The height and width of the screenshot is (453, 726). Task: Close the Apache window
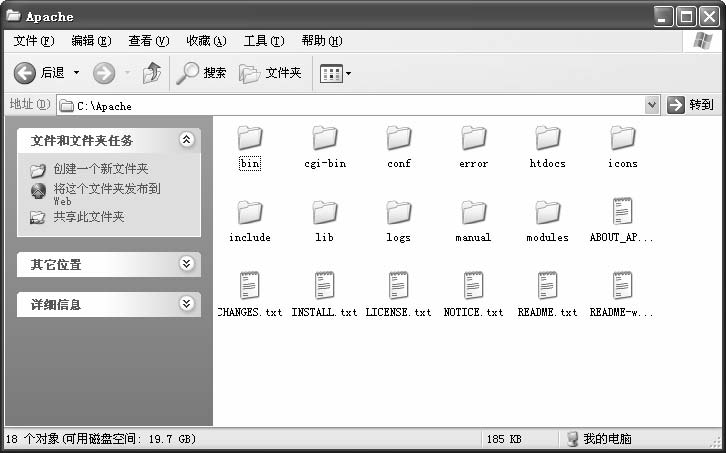[709, 17]
